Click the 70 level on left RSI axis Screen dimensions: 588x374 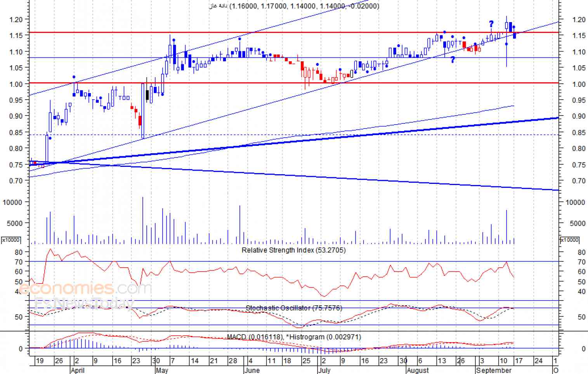[19, 262]
